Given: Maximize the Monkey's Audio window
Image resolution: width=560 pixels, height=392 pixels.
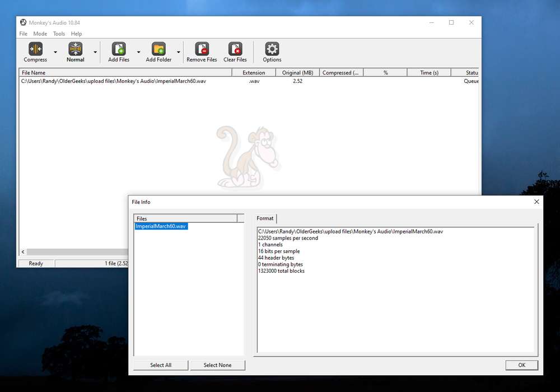Looking at the screenshot, I should [x=451, y=22].
